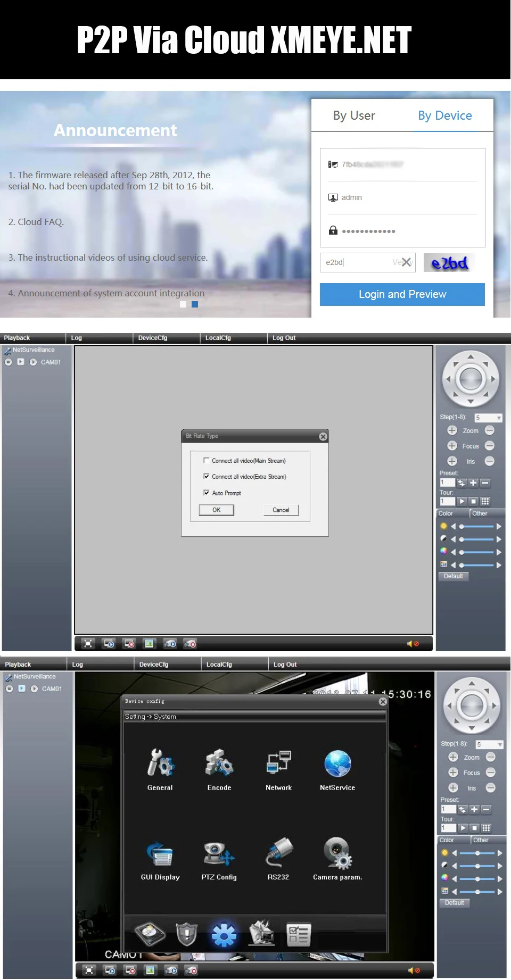The height and width of the screenshot is (980, 511).
Task: Click the Tour grid button in the Device config window
Action: coord(486,828)
